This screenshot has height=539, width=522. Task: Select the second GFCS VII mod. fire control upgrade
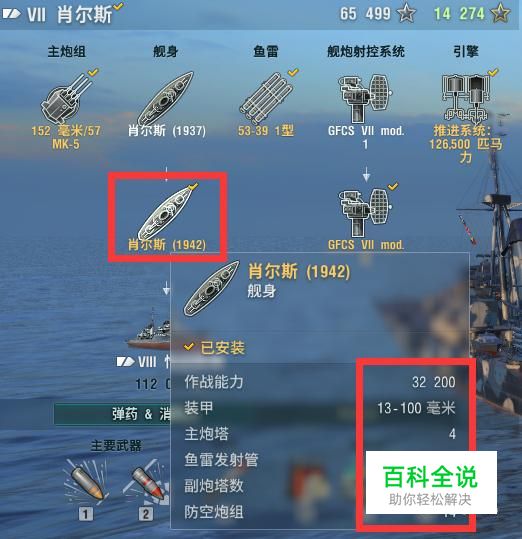coord(366,212)
